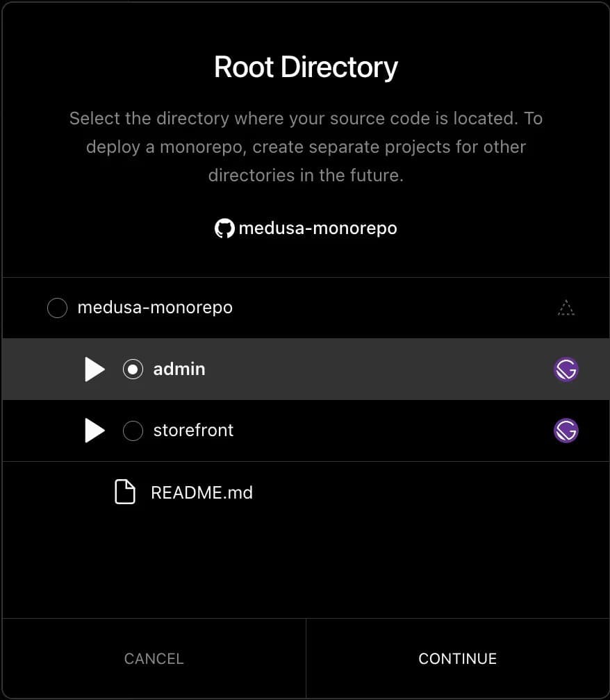610x700 pixels.
Task: Click the admin folder label
Action: 179,369
